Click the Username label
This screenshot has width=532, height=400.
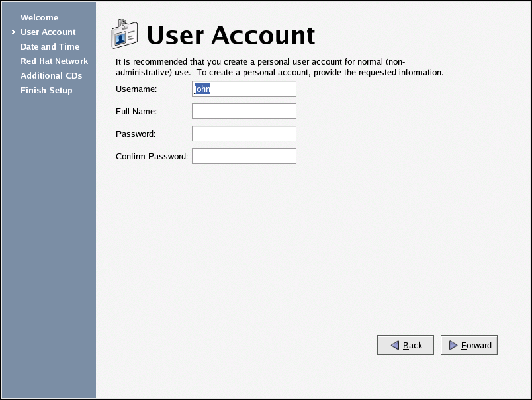[x=136, y=89]
